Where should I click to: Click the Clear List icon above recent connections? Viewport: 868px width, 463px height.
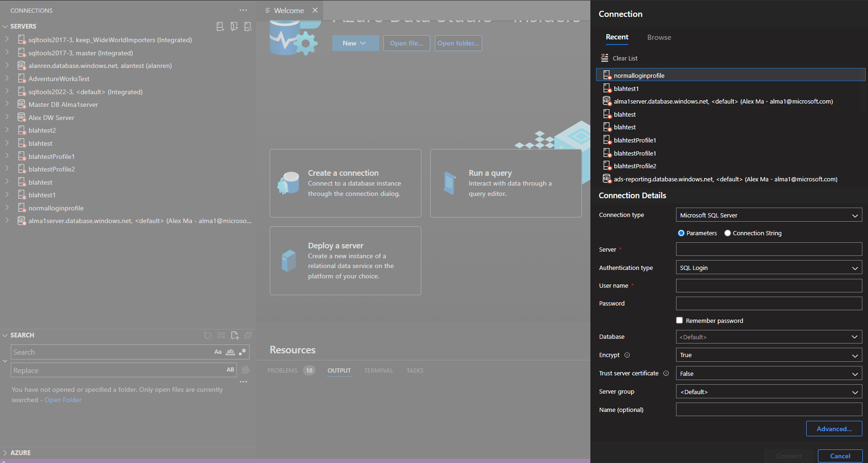(604, 58)
